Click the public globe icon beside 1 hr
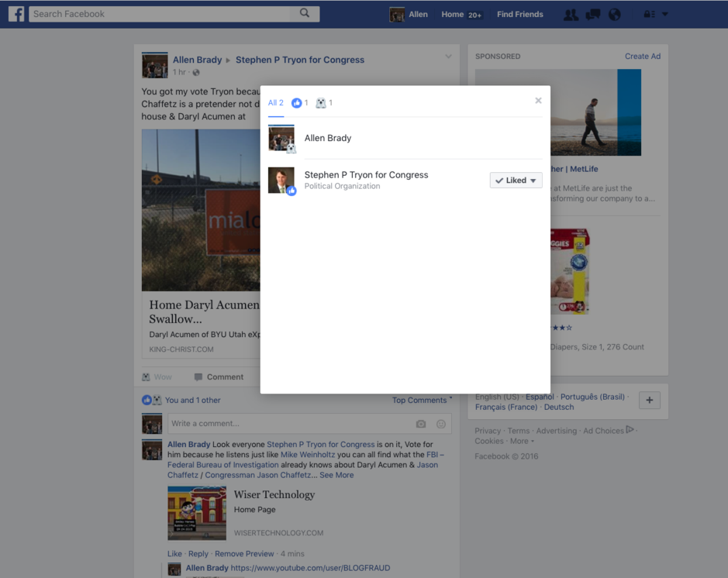 pyautogui.click(x=196, y=72)
